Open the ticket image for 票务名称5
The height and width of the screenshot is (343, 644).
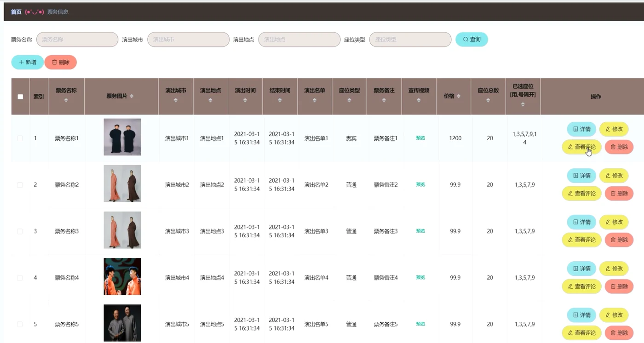point(122,323)
